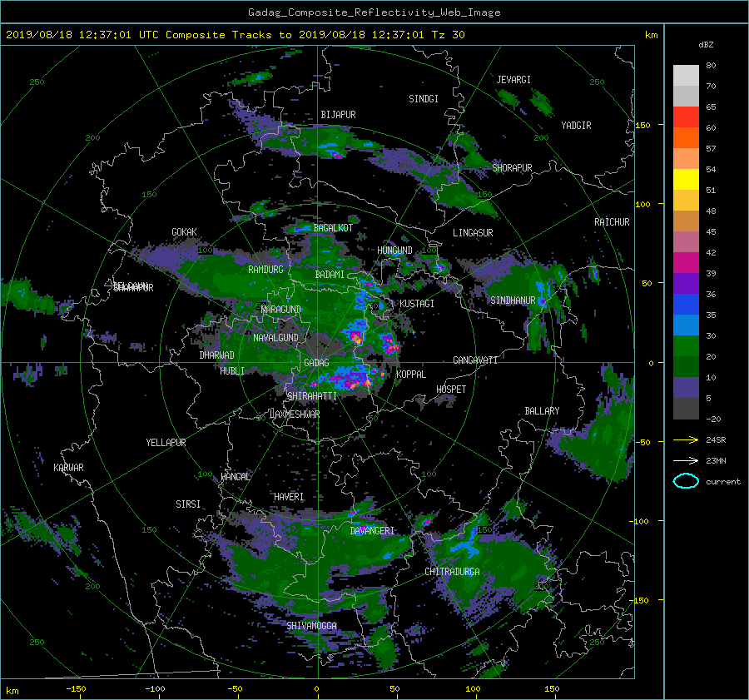Select the purple 5–10 dBZ legend swatch
The height and width of the screenshot is (700, 749).
pyautogui.click(x=686, y=388)
